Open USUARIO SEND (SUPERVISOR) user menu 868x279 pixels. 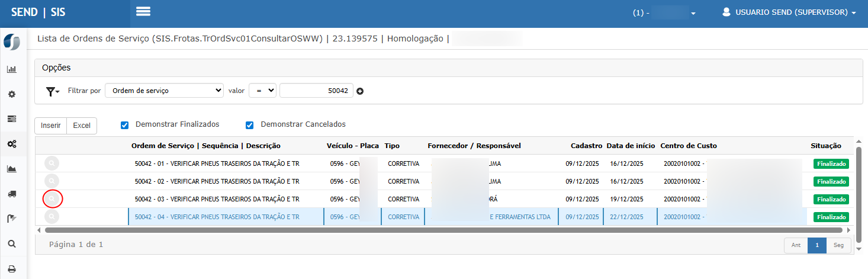click(789, 12)
